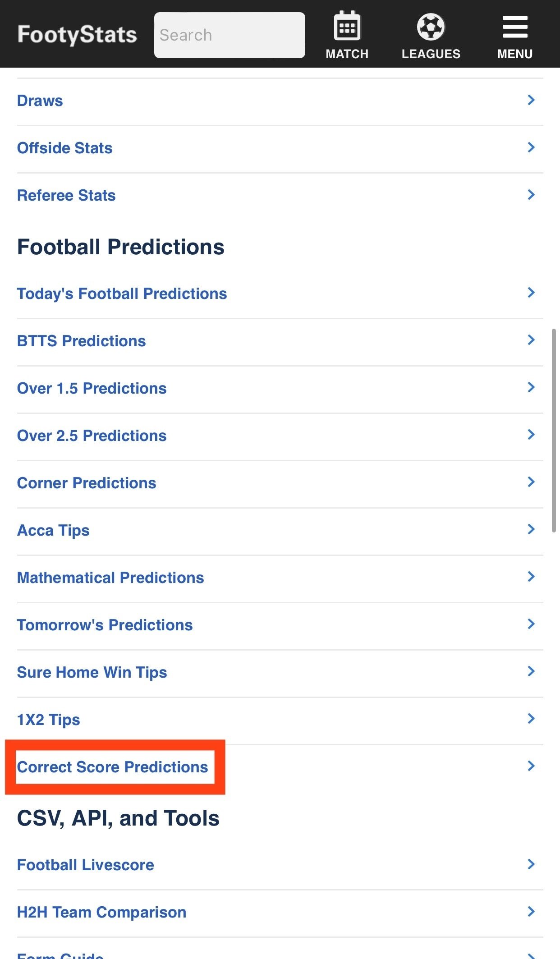Image resolution: width=560 pixels, height=959 pixels.
Task: Expand Corner Predictions via its chevron
Action: click(531, 482)
